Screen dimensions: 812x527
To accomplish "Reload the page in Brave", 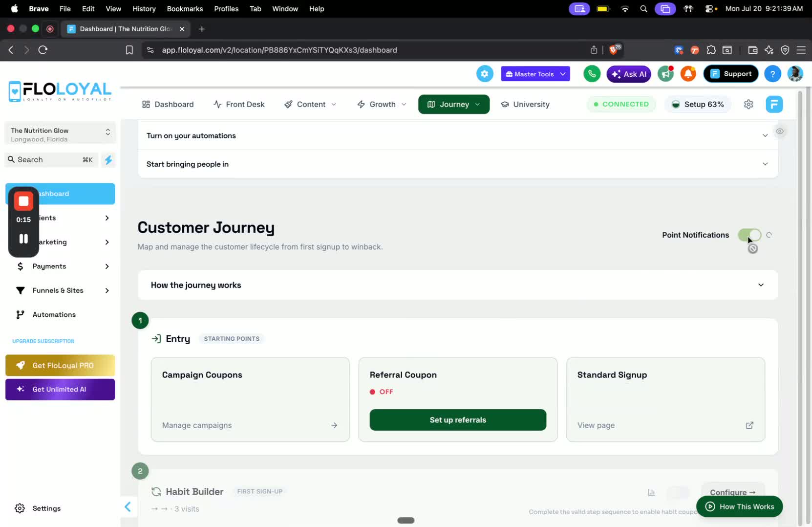I will 43,50.
